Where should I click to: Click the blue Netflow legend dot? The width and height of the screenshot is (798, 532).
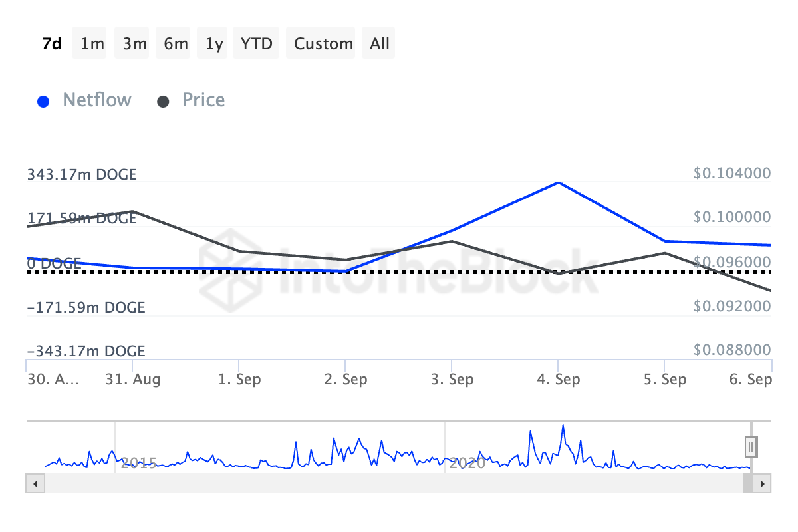44,102
